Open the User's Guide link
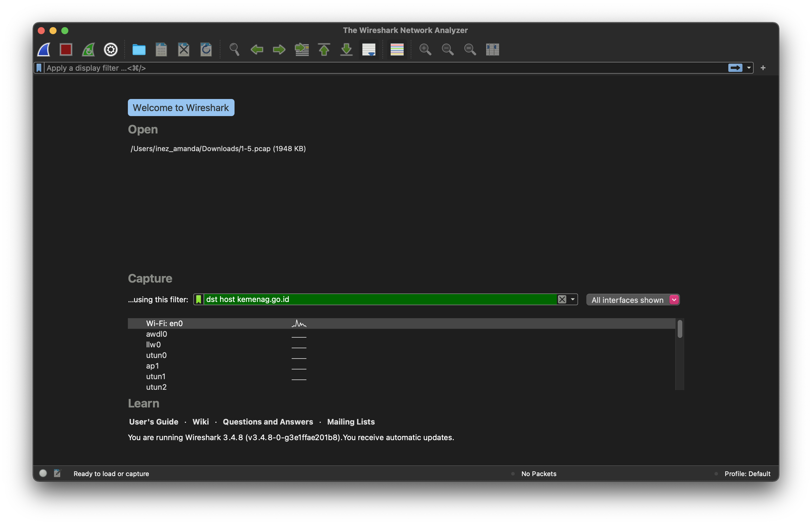The height and width of the screenshot is (525, 812). coord(154,422)
